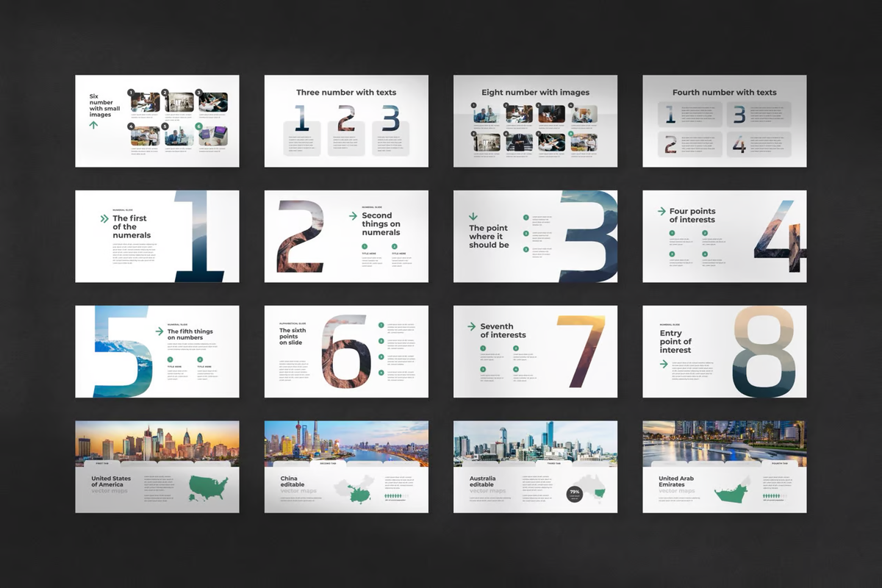The height and width of the screenshot is (588, 882).
Task: Select the large number 8 slide thumbnail
Action: pyautogui.click(x=724, y=351)
